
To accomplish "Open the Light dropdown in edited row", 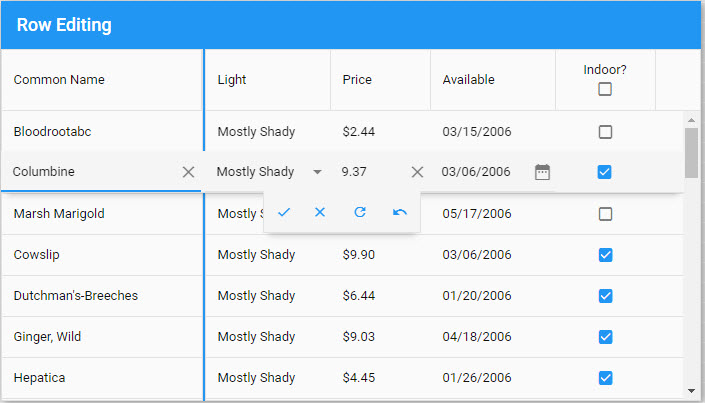I will tap(317, 172).
